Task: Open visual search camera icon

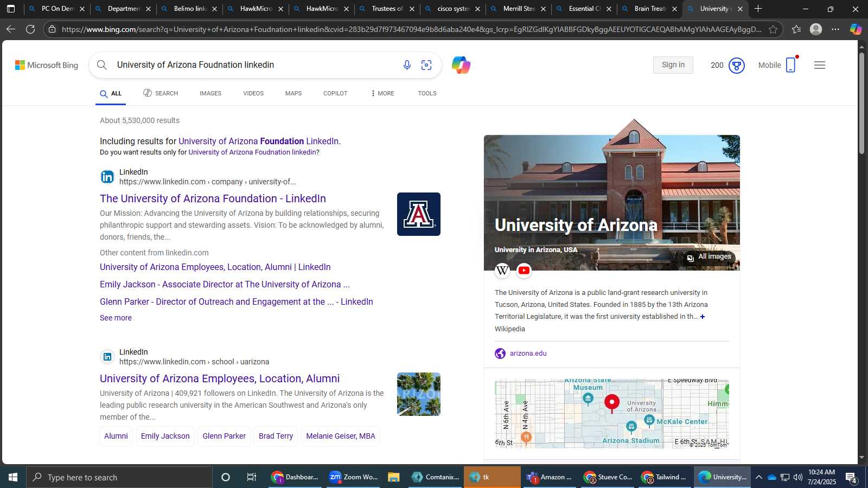Action: click(x=426, y=65)
